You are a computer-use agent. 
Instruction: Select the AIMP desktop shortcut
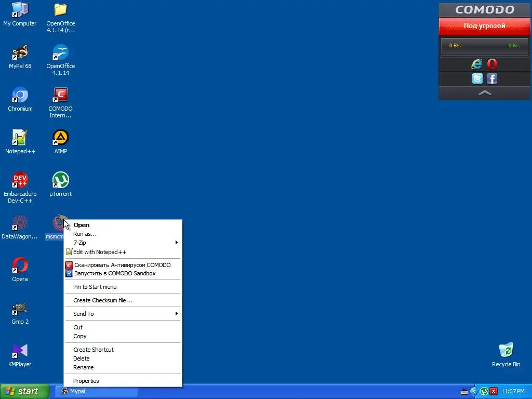(x=60, y=142)
